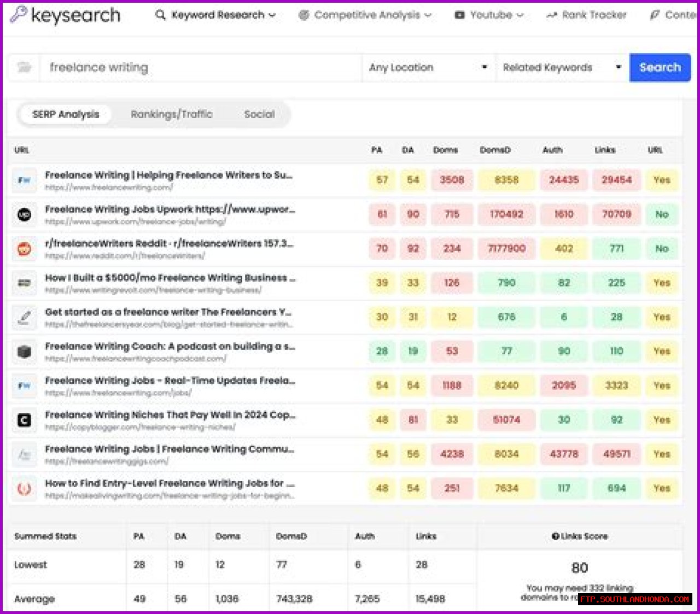The image size is (700, 614).
Task: Click the Freelance Writing Coach podcast icon
Action: (24, 352)
